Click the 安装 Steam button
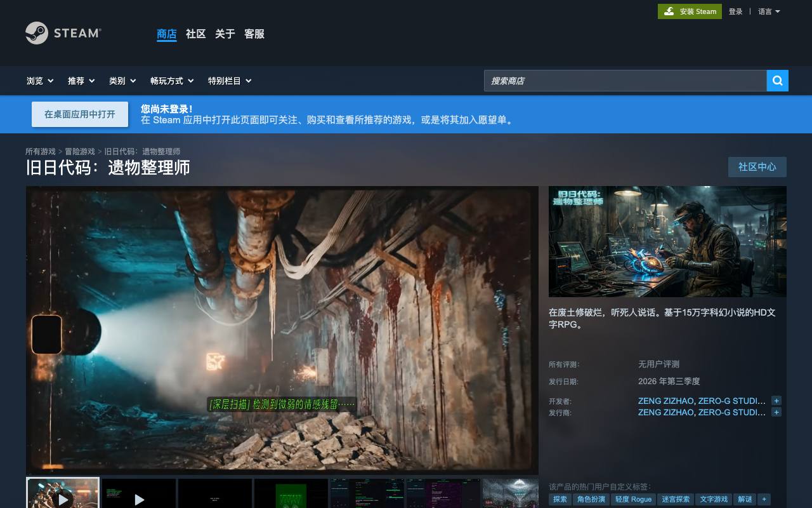The image size is (812, 508). [x=690, y=11]
